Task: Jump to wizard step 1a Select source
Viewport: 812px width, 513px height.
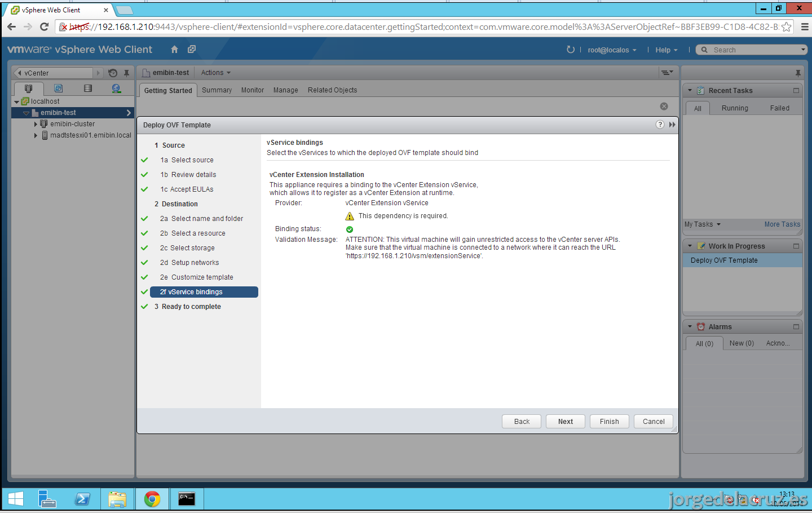Action: [187, 160]
